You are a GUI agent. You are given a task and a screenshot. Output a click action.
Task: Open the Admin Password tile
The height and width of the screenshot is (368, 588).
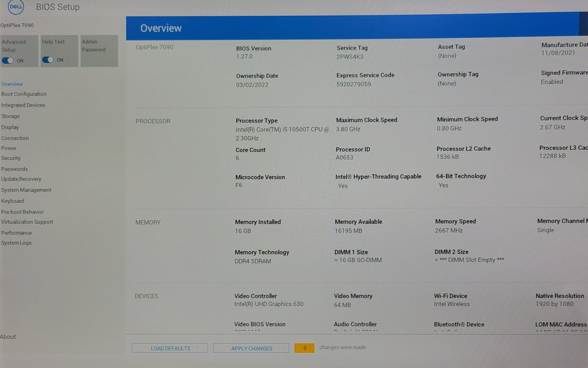(x=99, y=51)
